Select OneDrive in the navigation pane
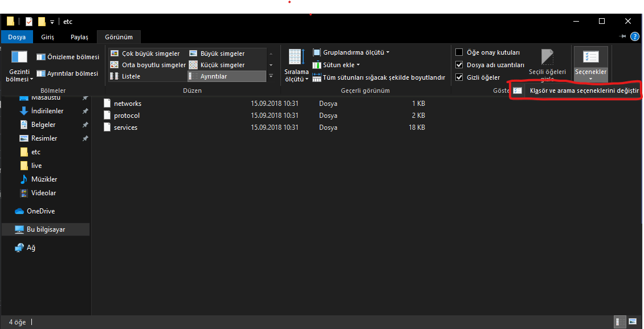This screenshot has height=329, width=644. [40, 211]
